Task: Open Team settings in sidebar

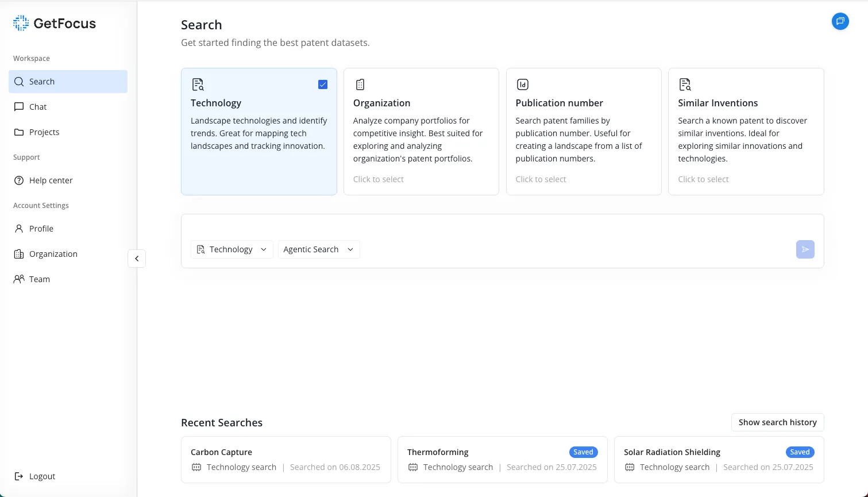Action: tap(68, 279)
